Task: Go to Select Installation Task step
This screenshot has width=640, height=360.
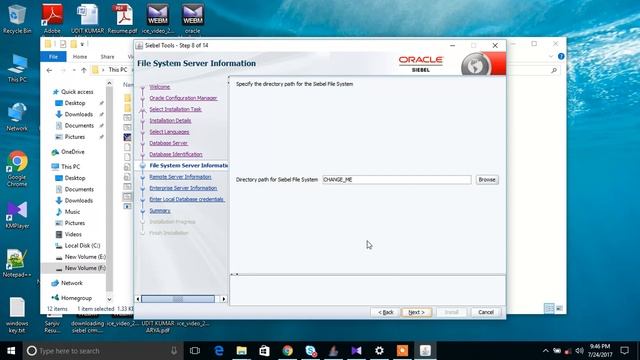Action: point(176,109)
